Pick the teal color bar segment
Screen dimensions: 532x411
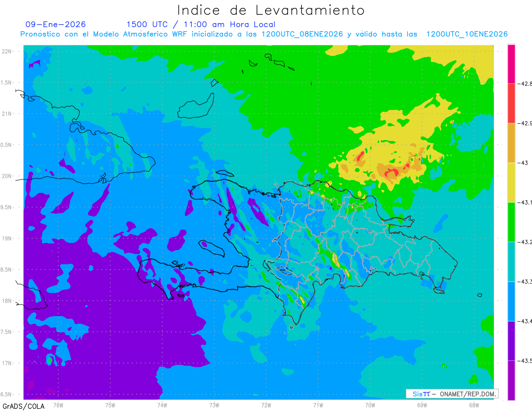(511, 262)
